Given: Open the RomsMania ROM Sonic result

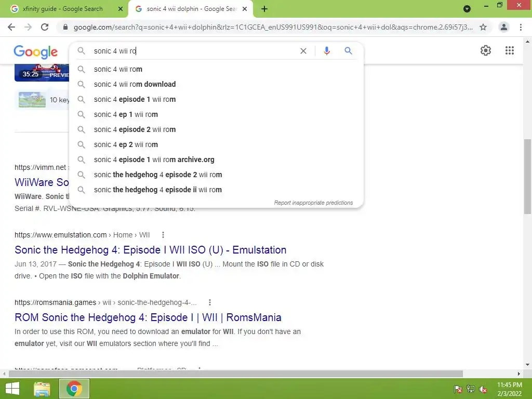Looking at the screenshot, I should pos(148,317).
